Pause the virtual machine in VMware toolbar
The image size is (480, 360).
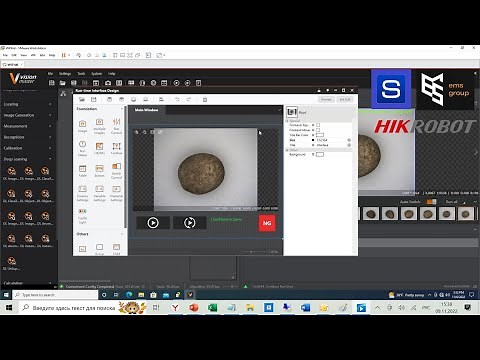[x=63, y=55]
